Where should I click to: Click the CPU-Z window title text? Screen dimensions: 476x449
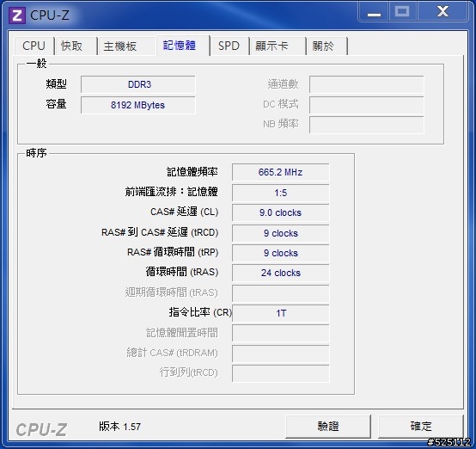click(x=50, y=15)
